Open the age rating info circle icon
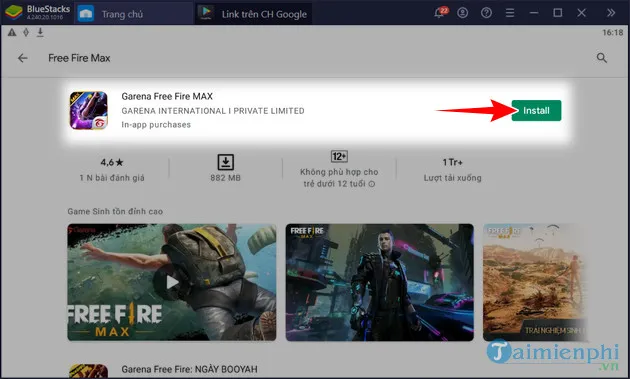 coord(372,184)
